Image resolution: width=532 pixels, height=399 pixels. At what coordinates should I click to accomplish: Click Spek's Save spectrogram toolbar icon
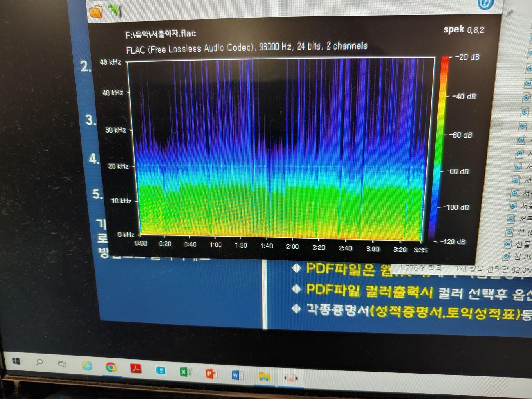(x=115, y=11)
